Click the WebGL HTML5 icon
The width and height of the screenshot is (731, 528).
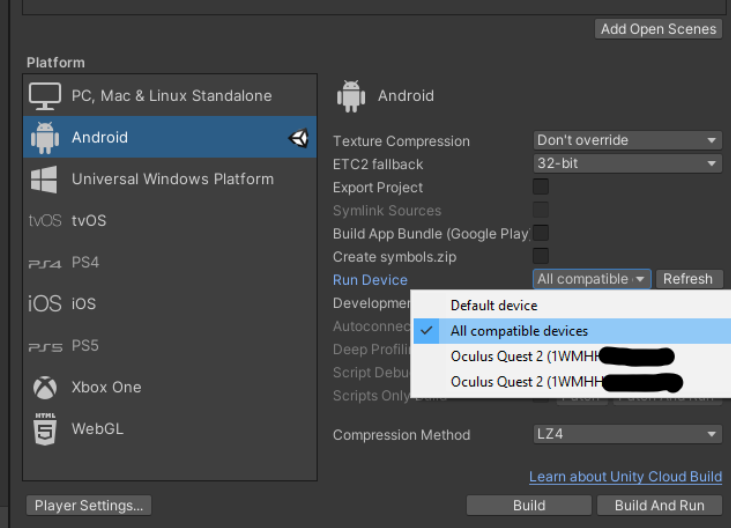coord(45,428)
